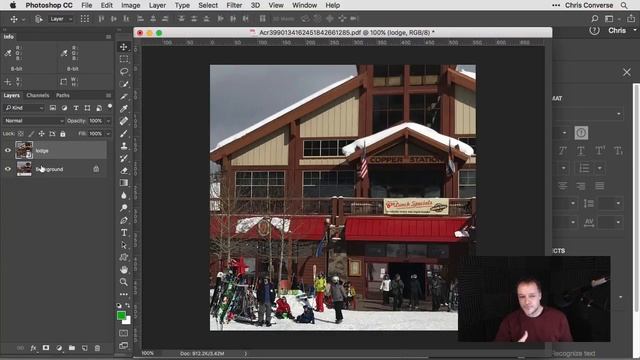Viewport: 640px width, 360px height.
Task: Select the Eyedropper tool
Action: click(x=124, y=109)
